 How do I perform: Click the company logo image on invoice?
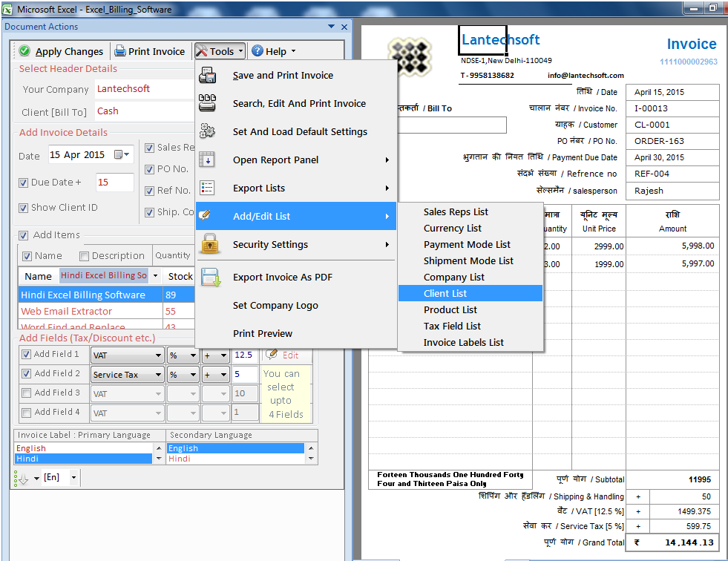410,56
